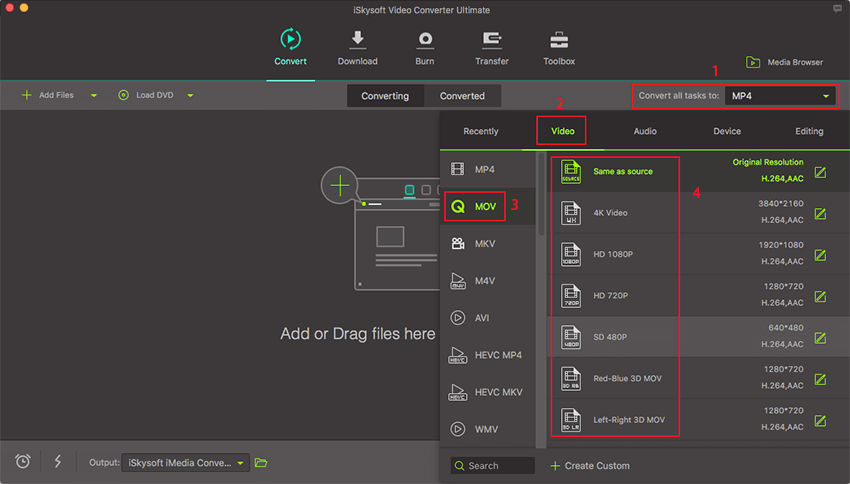
Task: Expand the Add Files dropdown arrow
Action: 94,96
